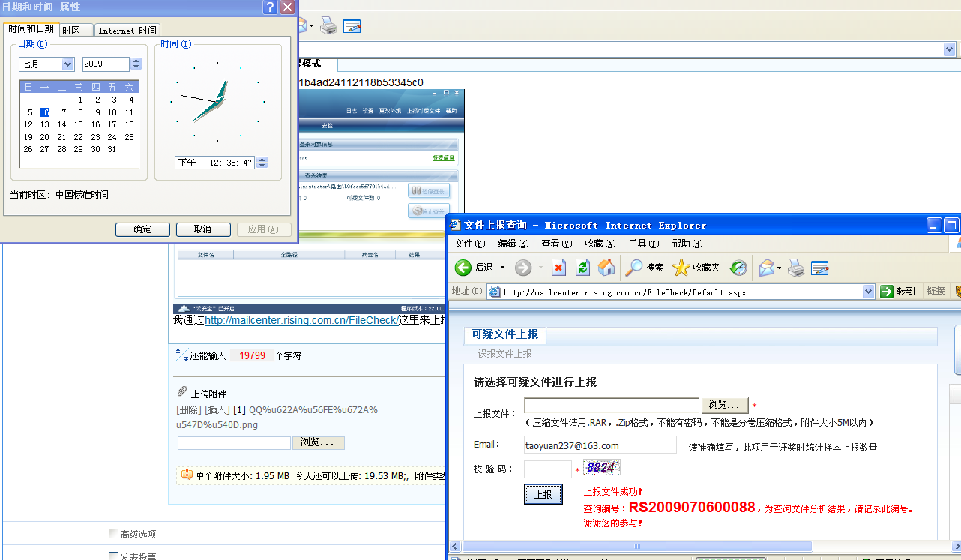Open the 误报文件上报 sub-tab
This screenshot has height=560, width=961.
click(505, 354)
